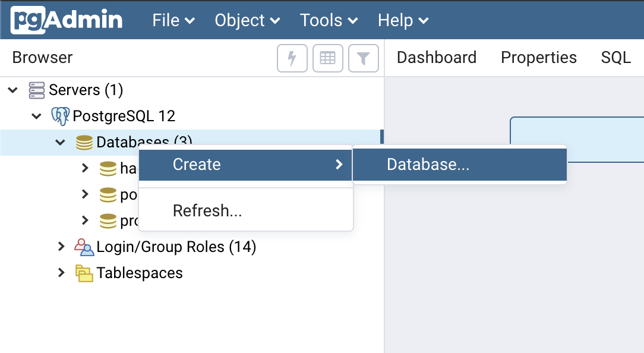The height and width of the screenshot is (353, 644).
Task: Switch to the SQL tab
Action: 615,58
